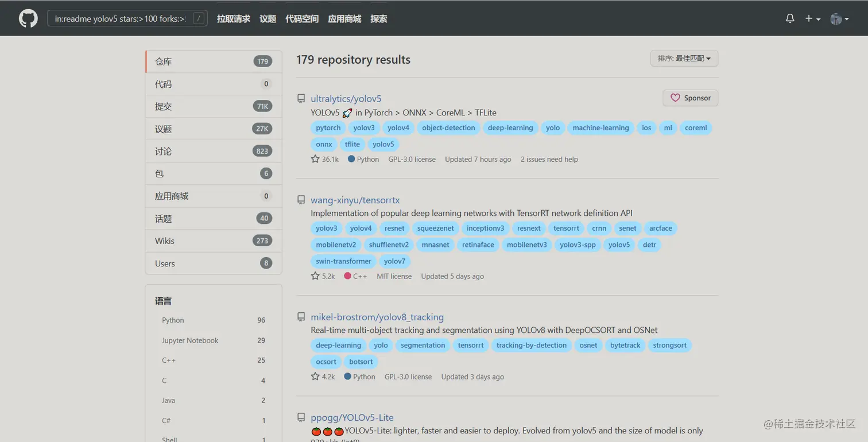Click the coreml topic tag
This screenshot has height=442, width=868.
pyautogui.click(x=696, y=128)
